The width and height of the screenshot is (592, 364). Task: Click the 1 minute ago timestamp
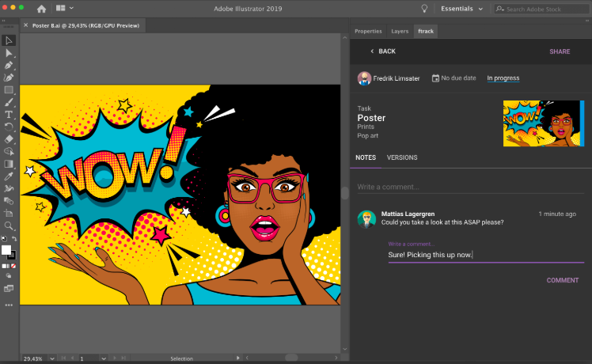(557, 214)
